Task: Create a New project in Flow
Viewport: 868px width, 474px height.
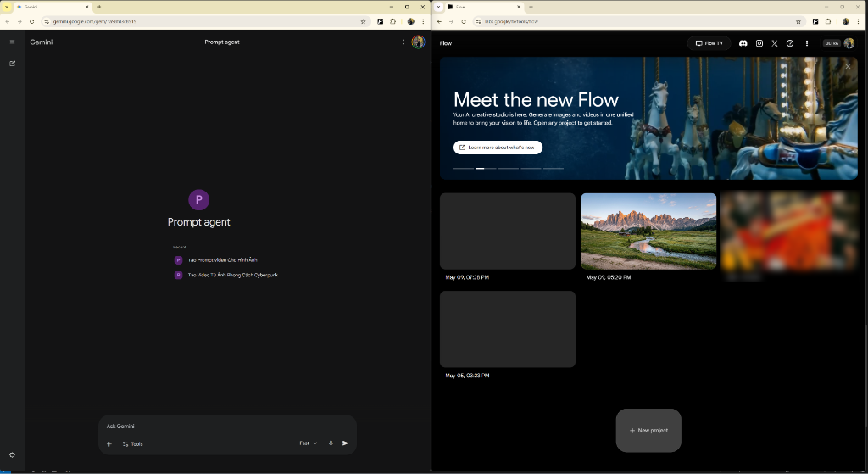Action: 648,430
